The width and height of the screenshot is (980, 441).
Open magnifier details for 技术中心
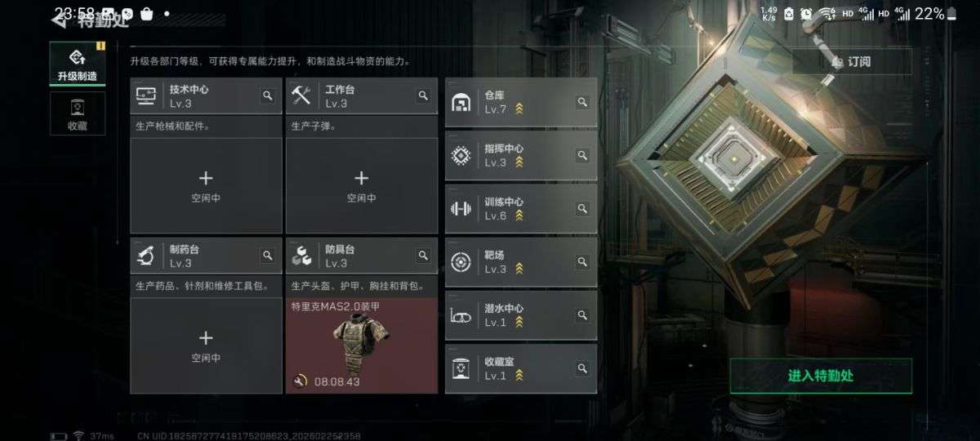[x=267, y=96]
